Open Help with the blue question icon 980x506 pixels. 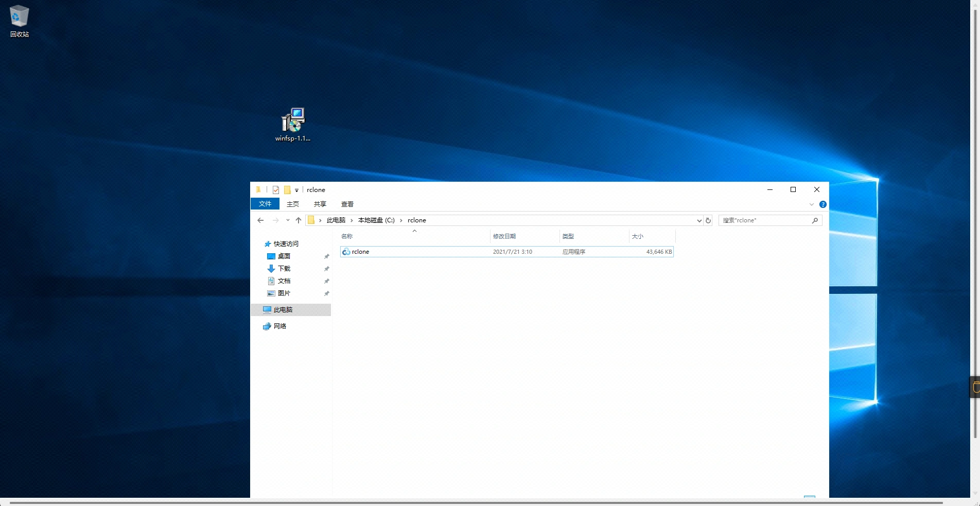tap(822, 204)
